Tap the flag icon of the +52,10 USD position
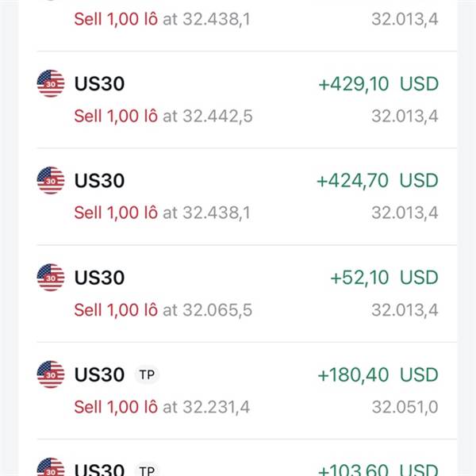The image size is (476, 476). [x=51, y=277]
